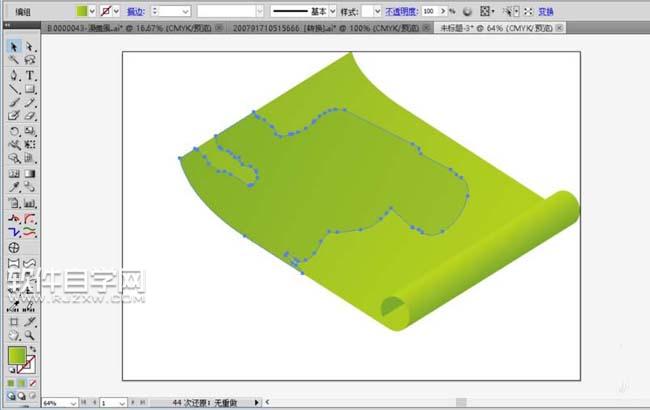Select the Type (T) tool
Screen dimensions: 650x410
(29, 75)
